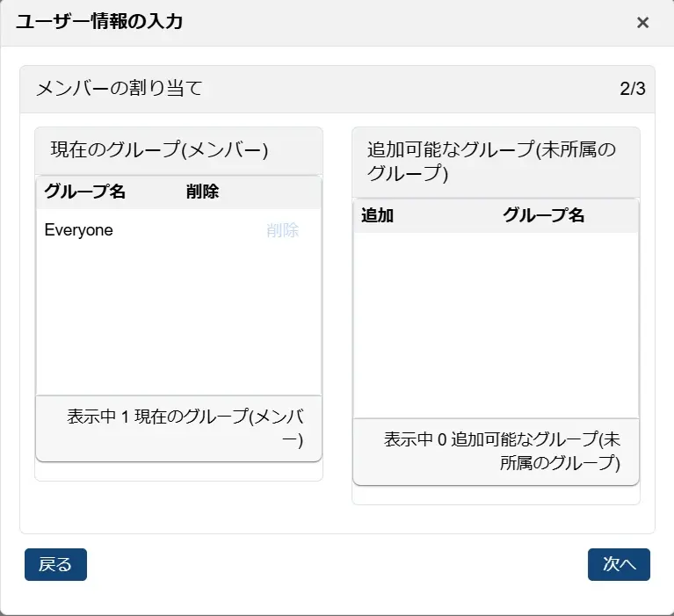
Task: Click the empty available groups list area
Action: pos(496,325)
